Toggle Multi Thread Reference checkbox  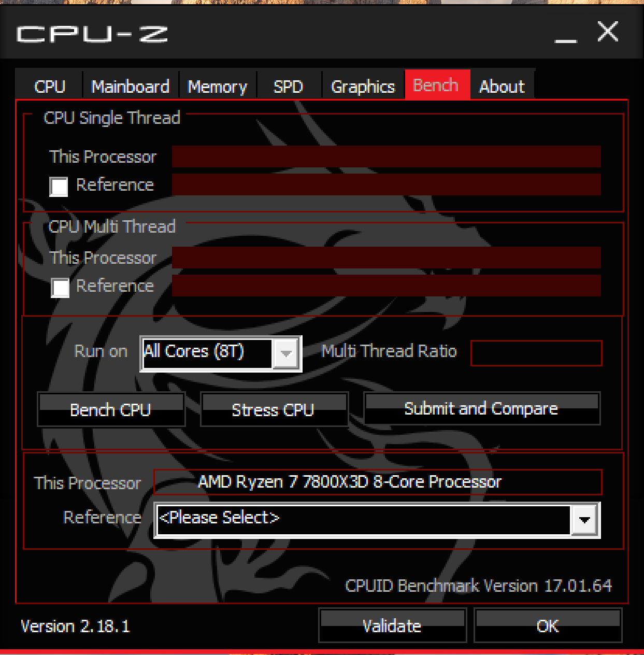point(60,288)
